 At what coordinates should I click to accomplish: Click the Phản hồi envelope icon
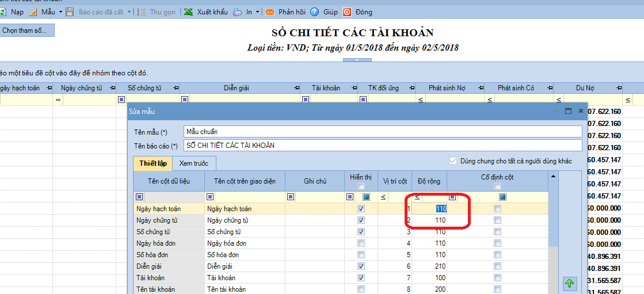click(x=270, y=12)
